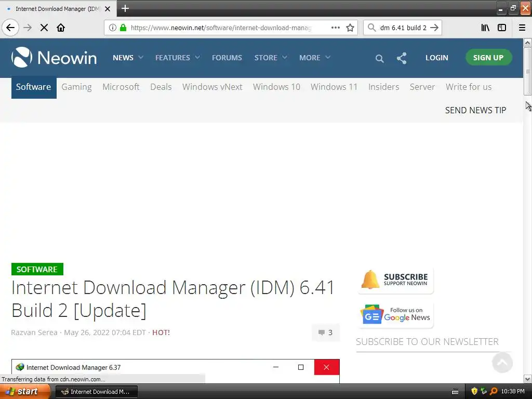The width and height of the screenshot is (532, 399).
Task: Open the browser home page icon
Action: 61,28
